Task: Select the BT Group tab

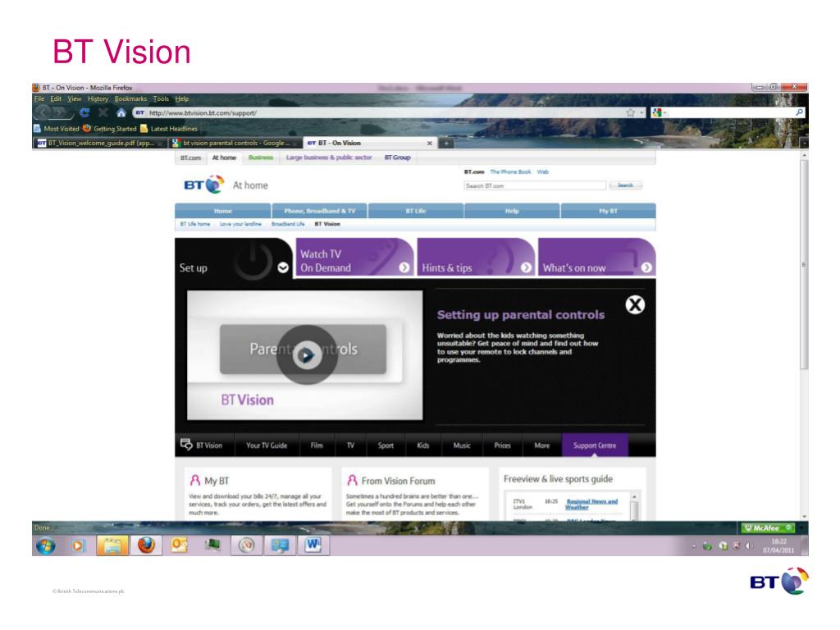Action: [397, 157]
